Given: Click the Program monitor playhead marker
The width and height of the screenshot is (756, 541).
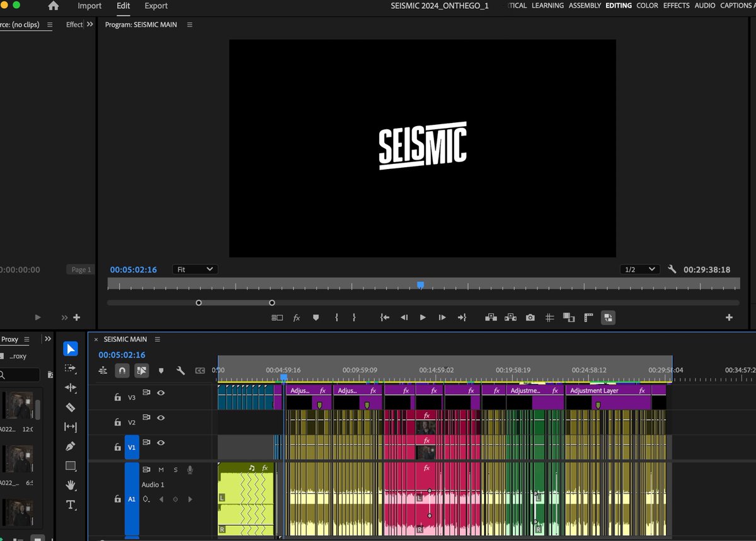Looking at the screenshot, I should [x=420, y=285].
